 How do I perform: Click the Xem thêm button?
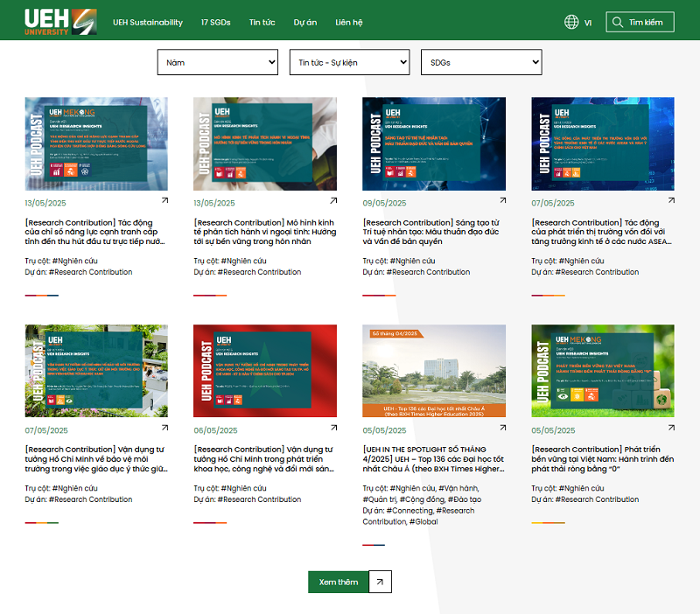(339, 582)
